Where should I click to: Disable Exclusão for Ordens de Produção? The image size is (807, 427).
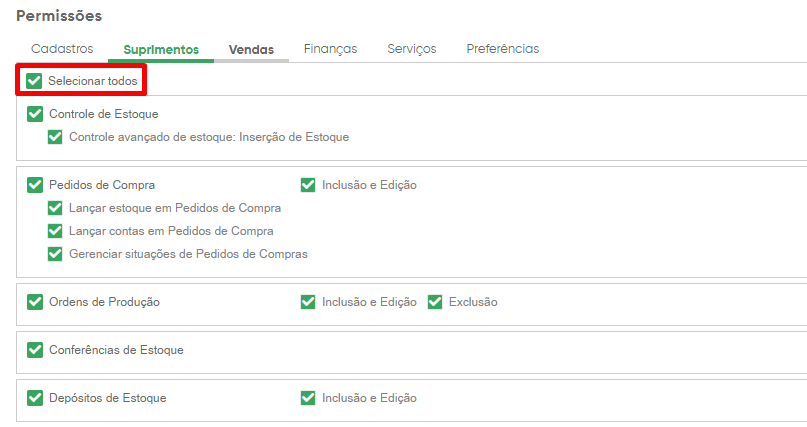pos(435,302)
